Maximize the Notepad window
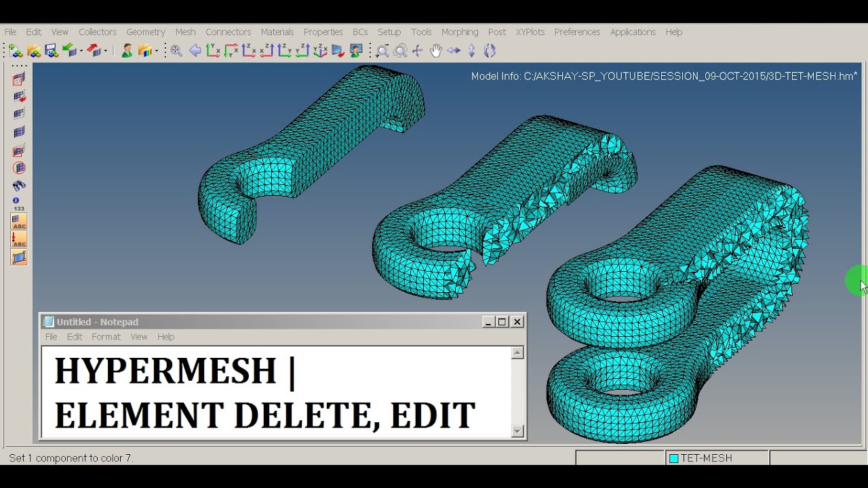 pos(502,322)
